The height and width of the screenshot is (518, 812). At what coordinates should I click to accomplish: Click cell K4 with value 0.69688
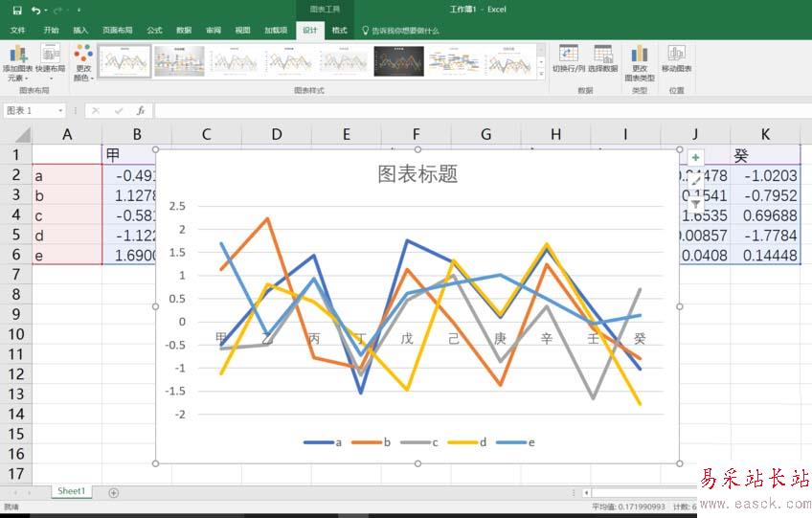click(765, 215)
